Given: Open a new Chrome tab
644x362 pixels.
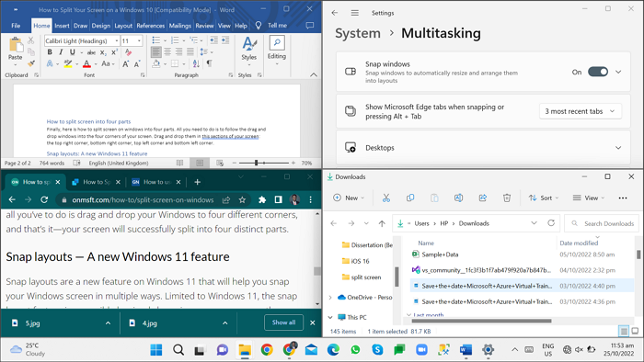Looking at the screenshot, I should tap(197, 182).
